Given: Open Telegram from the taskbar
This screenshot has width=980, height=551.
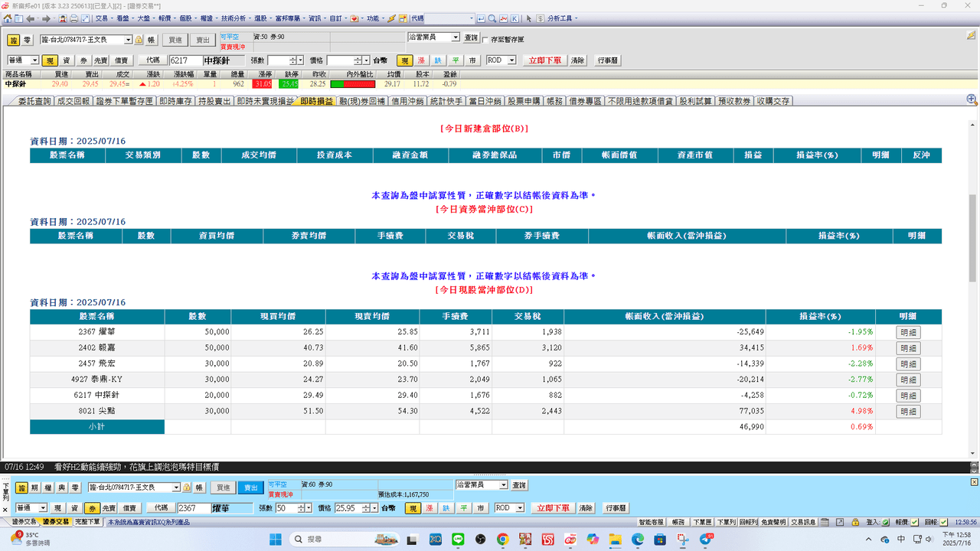Looking at the screenshot, I should (706, 539).
